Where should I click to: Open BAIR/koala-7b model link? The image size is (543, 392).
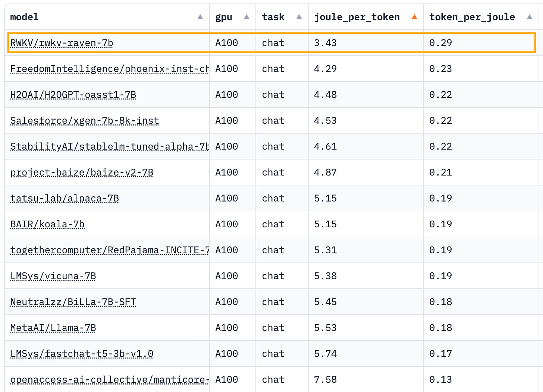pyautogui.click(x=47, y=224)
